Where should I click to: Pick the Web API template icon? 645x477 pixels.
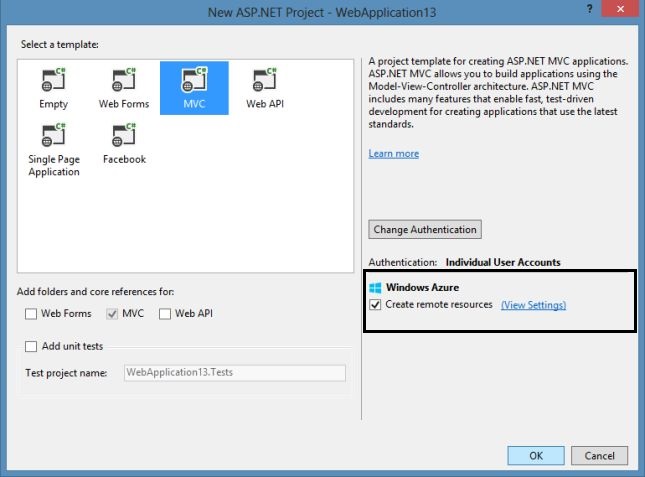click(264, 79)
